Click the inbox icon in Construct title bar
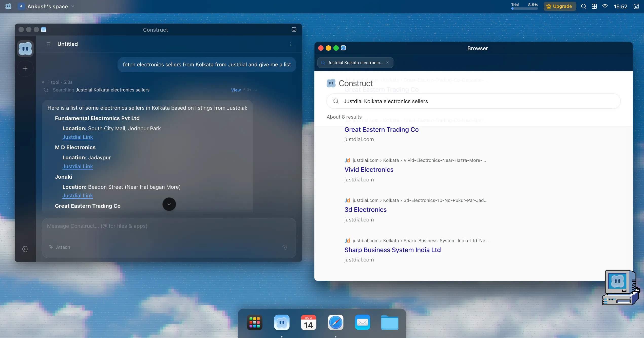 coord(294,30)
